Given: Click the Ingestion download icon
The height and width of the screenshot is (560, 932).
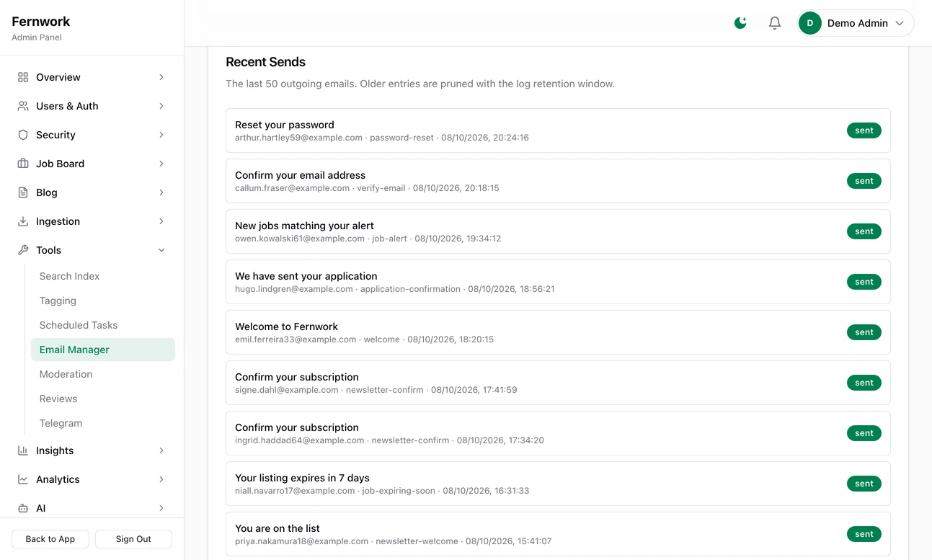Looking at the screenshot, I should (x=23, y=221).
